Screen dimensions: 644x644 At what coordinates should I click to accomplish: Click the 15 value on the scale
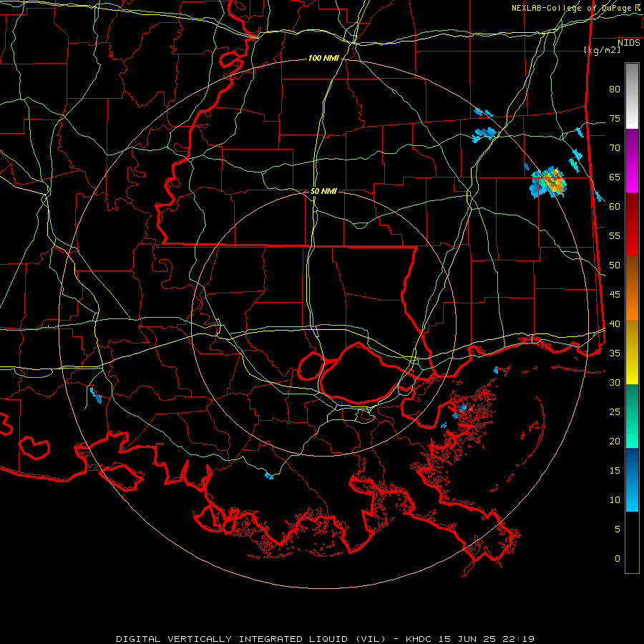click(x=615, y=471)
